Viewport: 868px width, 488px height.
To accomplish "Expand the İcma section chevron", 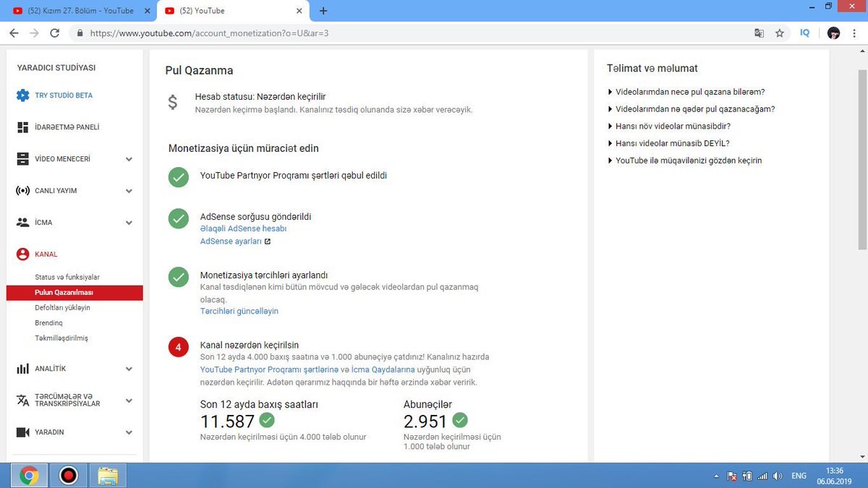I will point(129,223).
